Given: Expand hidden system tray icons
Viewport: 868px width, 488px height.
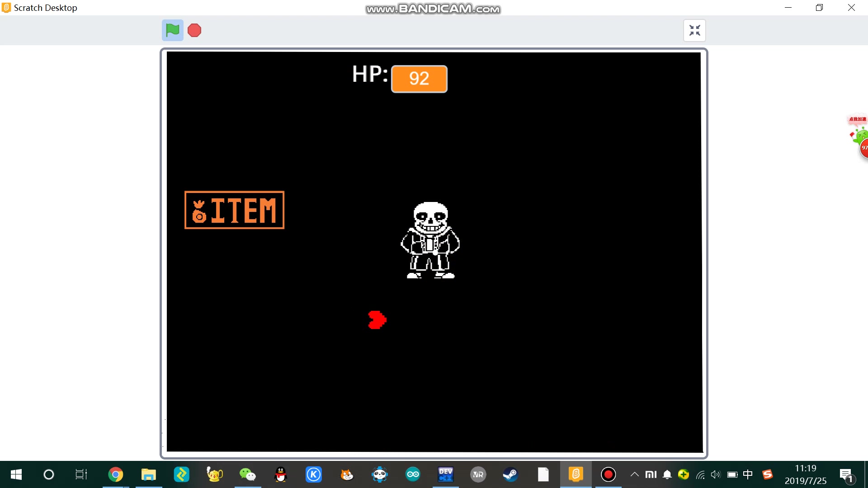Looking at the screenshot, I should 635,474.
